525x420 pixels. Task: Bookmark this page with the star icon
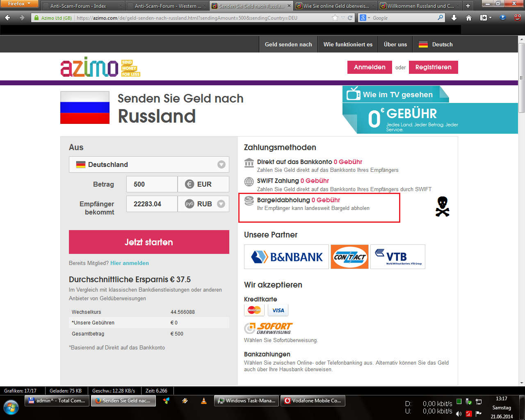pos(335,18)
